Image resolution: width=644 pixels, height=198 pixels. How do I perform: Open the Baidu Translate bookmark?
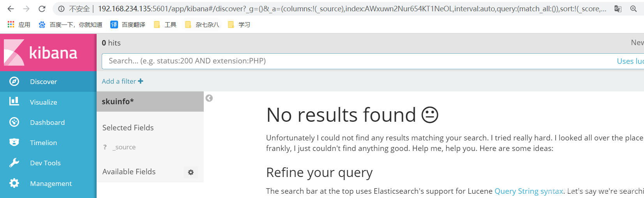pos(128,25)
